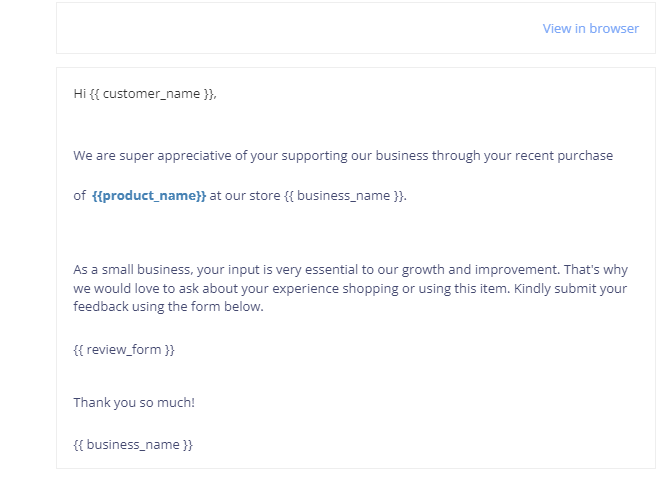Select the signature {{ business_name }} placeholder
The height and width of the screenshot is (490, 665).
coord(133,445)
